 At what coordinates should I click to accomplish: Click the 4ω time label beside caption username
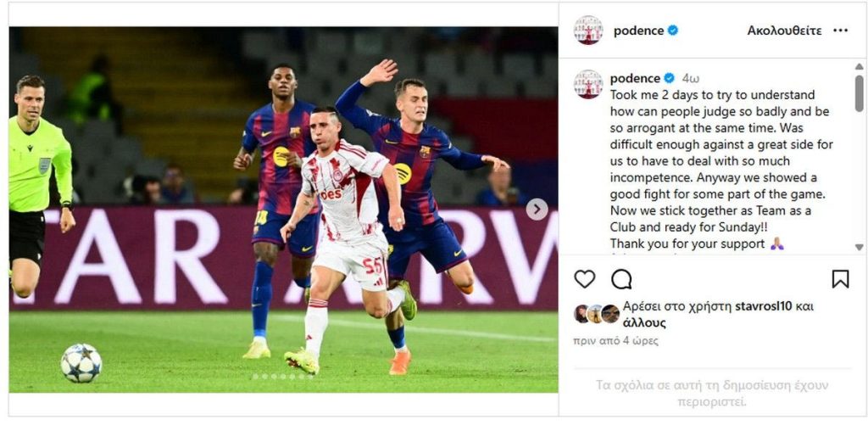(690, 78)
